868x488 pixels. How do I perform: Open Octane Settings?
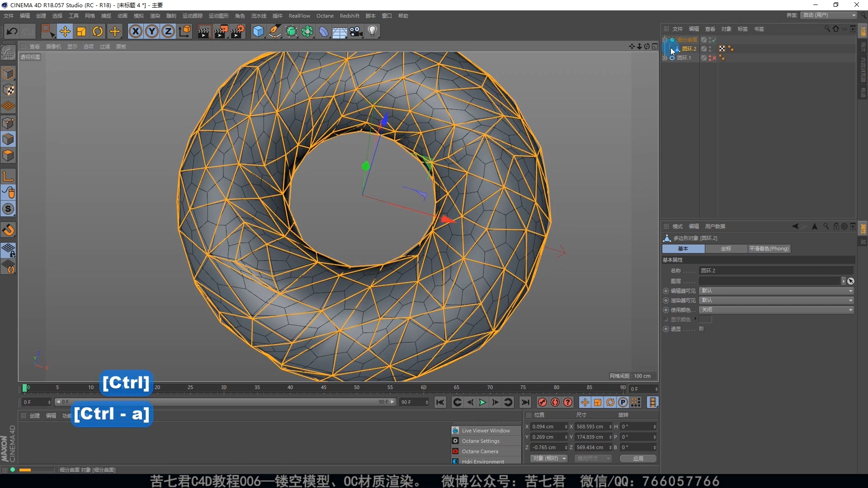(x=486, y=441)
